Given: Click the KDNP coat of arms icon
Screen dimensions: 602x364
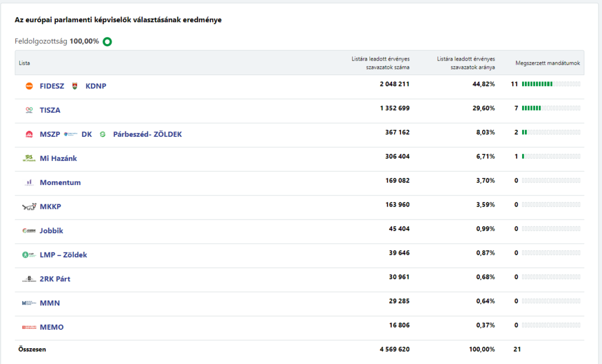Looking at the screenshot, I should (75, 86).
